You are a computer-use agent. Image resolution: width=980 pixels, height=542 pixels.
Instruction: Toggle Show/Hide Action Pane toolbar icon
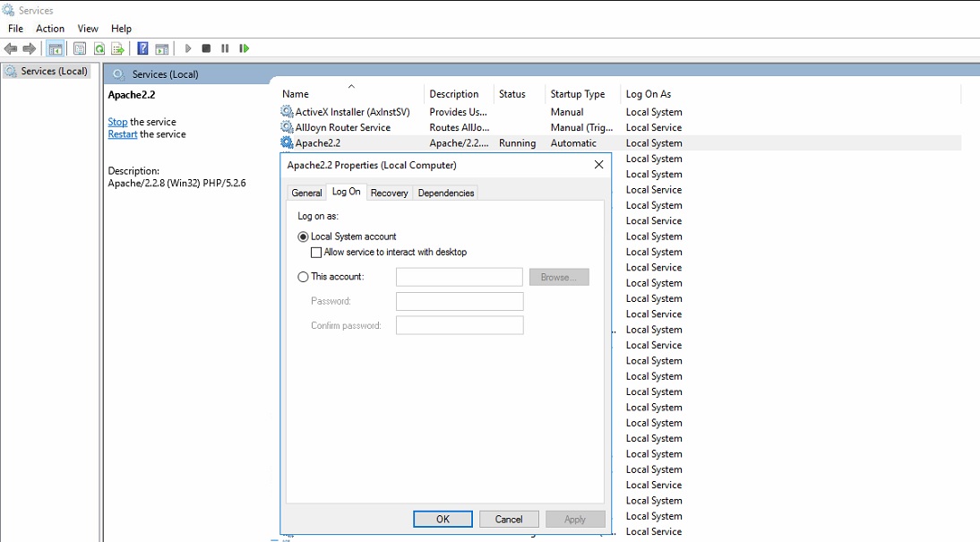pyautogui.click(x=162, y=48)
